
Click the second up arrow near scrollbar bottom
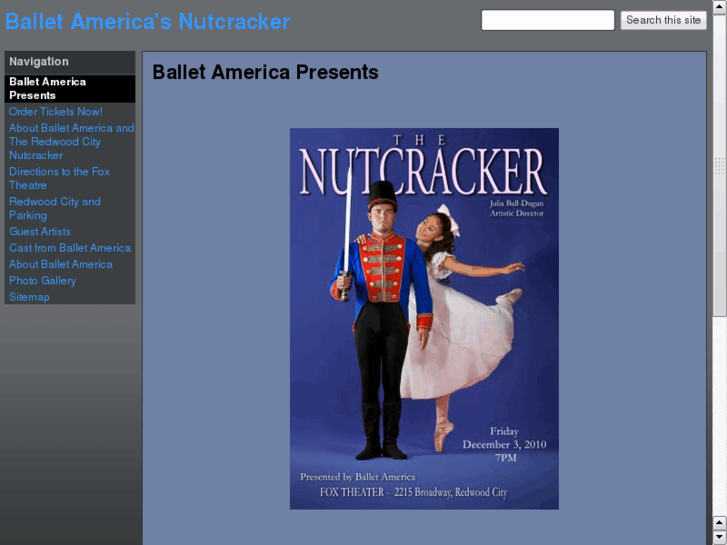pos(720,523)
